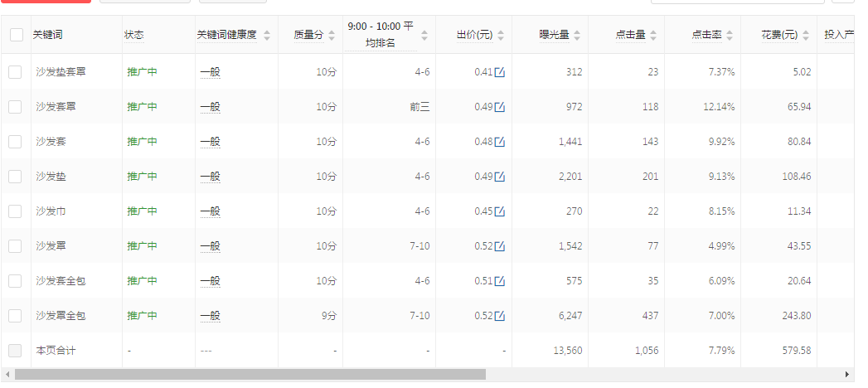Edit the 0.51 bid for 沙发套全包
868x388 pixels.
499,280
